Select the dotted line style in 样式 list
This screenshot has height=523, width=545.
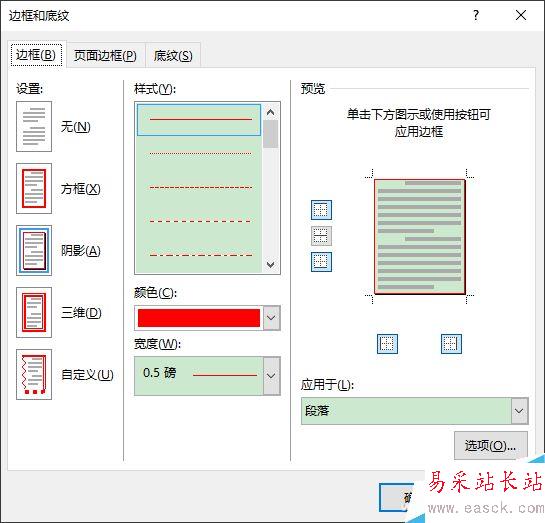coord(199,153)
